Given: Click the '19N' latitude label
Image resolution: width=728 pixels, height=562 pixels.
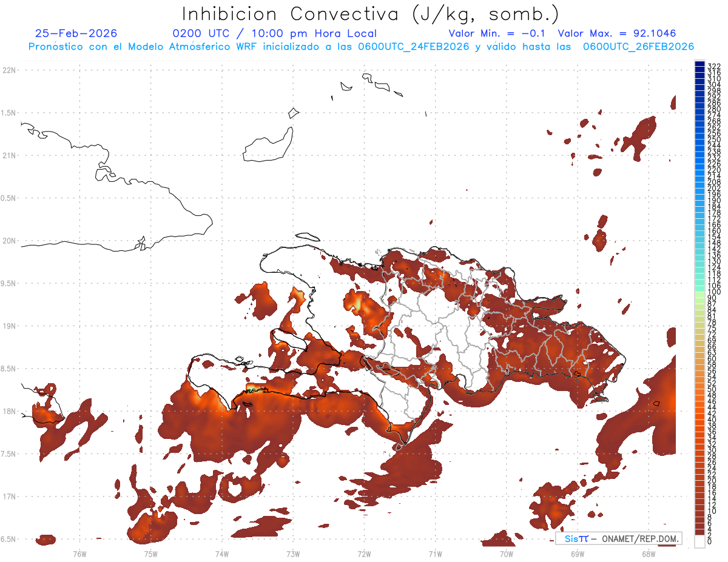Looking at the screenshot, I should (x=9, y=326).
